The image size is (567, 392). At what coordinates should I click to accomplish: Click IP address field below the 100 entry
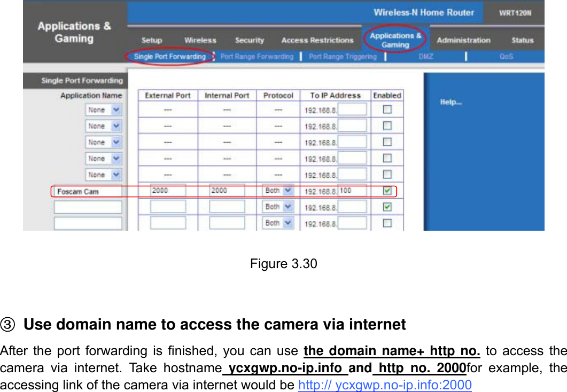[x=352, y=207]
